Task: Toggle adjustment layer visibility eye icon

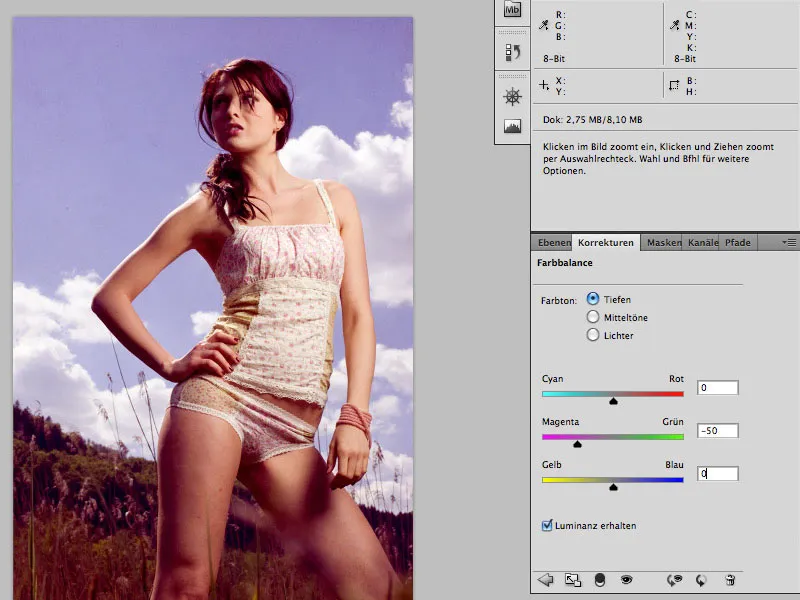Action: (x=626, y=580)
